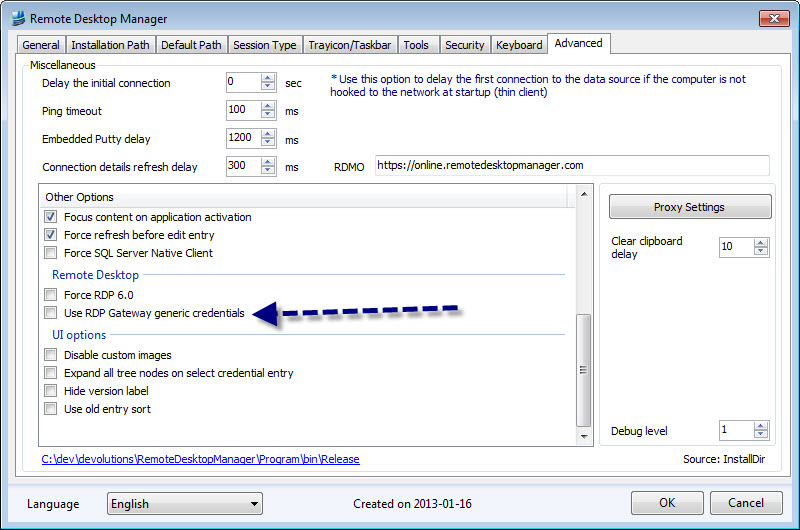The width and height of the screenshot is (800, 530).
Task: Open the Default Path tab
Action: click(x=191, y=45)
